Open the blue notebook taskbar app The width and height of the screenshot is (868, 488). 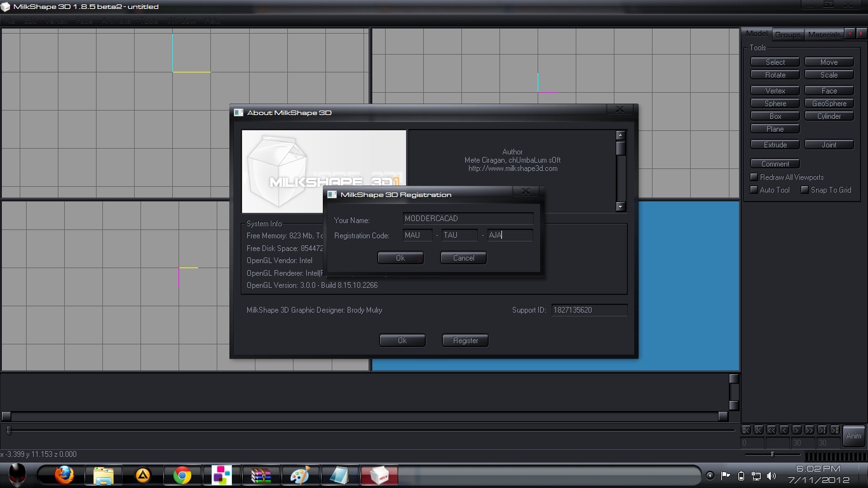point(339,475)
